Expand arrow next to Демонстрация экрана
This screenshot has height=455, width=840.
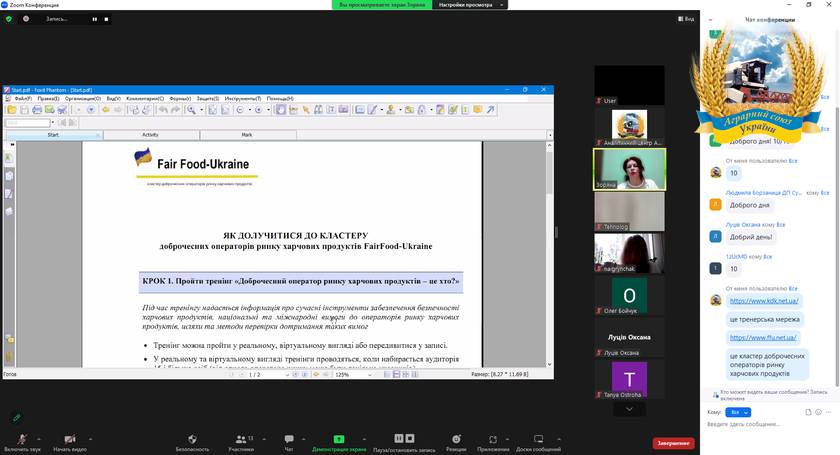[x=364, y=439]
